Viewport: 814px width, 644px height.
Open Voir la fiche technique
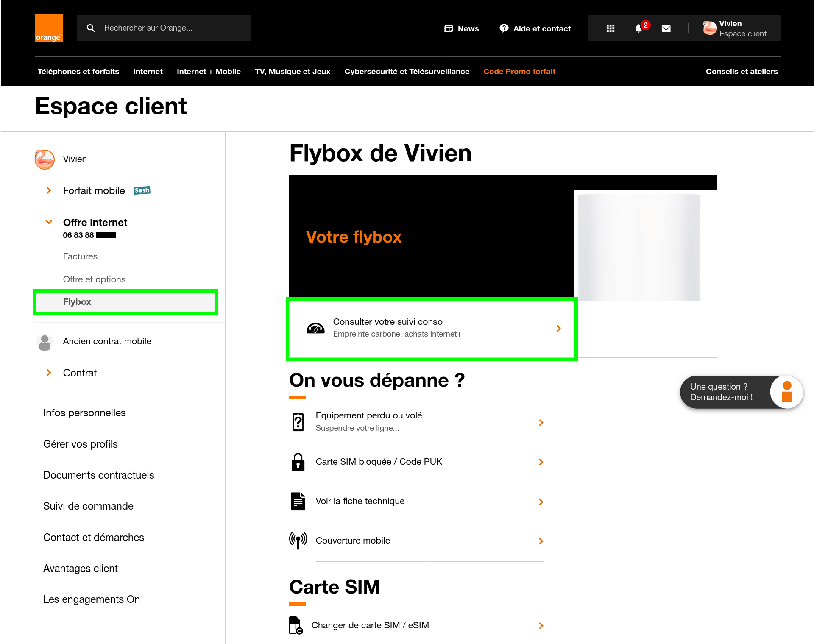click(416, 502)
